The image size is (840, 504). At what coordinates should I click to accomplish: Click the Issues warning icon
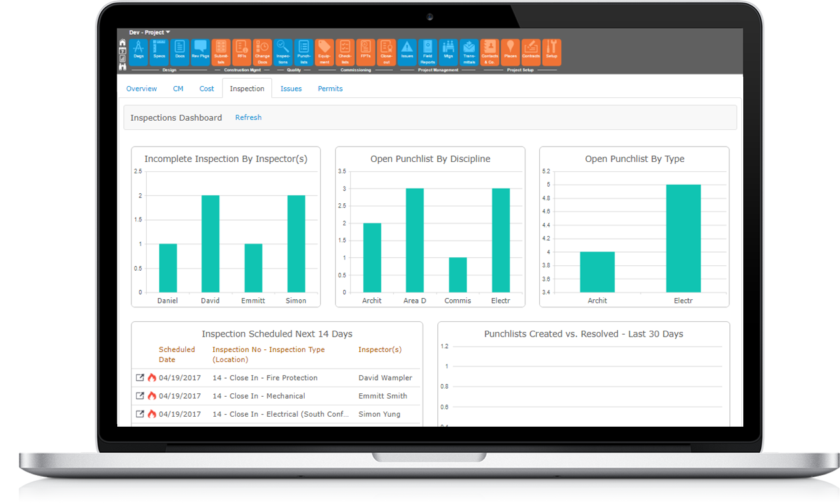[407, 51]
